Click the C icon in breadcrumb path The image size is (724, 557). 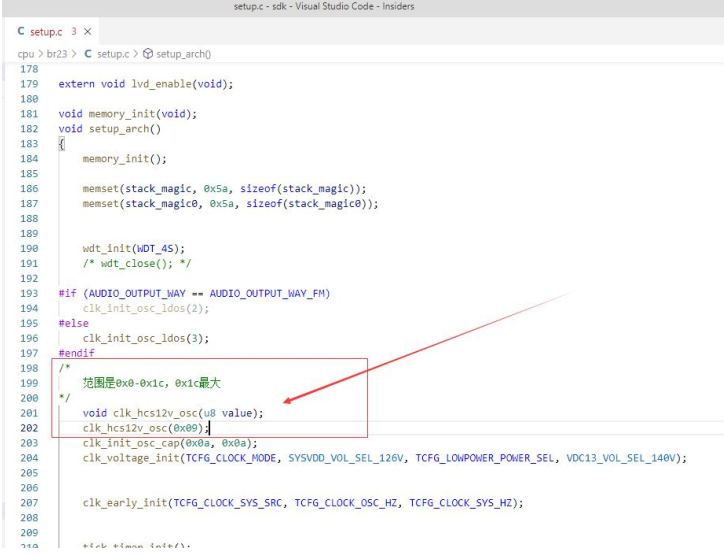[88, 54]
